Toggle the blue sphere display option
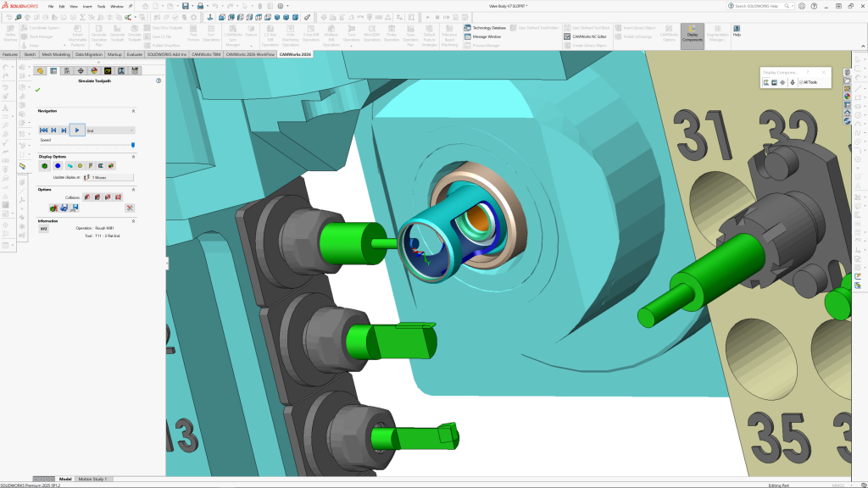Image resolution: width=868 pixels, height=488 pixels. pos(58,165)
